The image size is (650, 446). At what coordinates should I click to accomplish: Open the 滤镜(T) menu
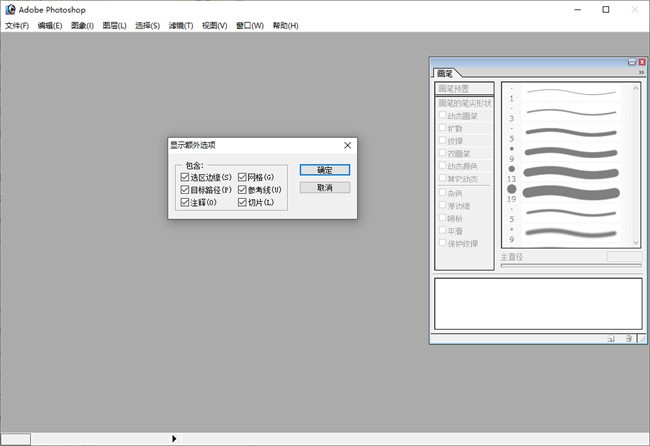click(181, 26)
